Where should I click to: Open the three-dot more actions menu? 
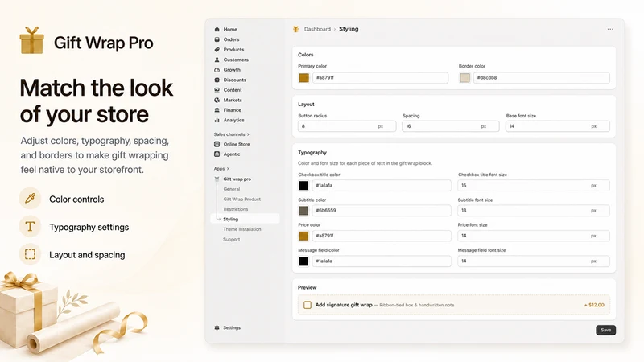pos(610,29)
